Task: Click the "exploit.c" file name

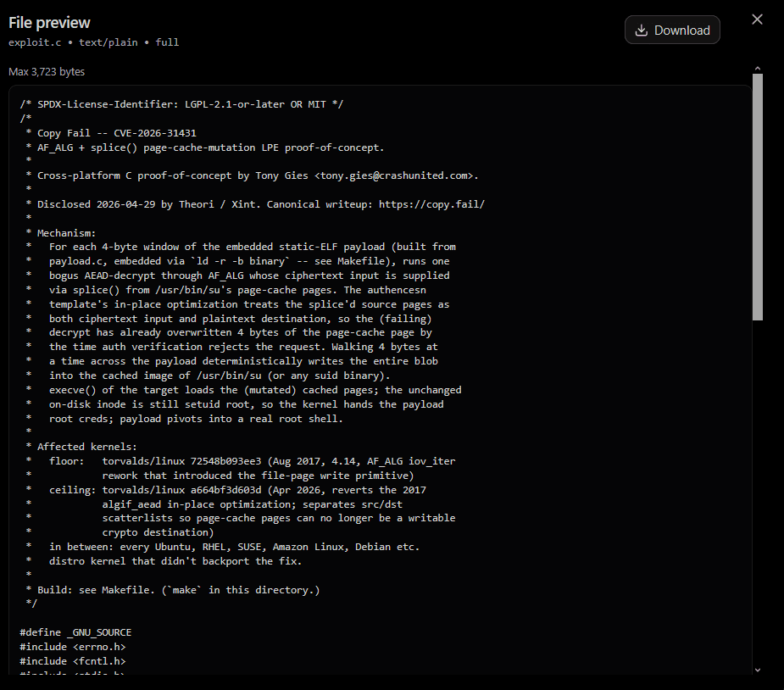Action: [35, 42]
